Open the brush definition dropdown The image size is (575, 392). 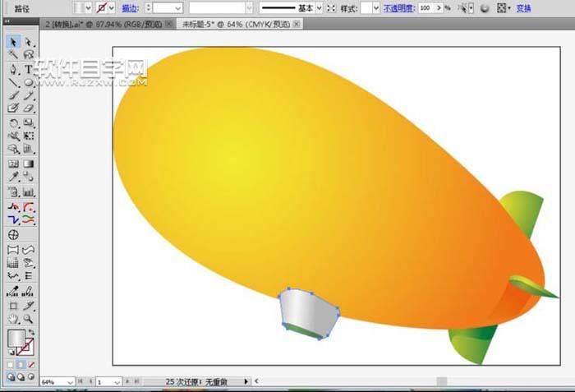[249, 8]
